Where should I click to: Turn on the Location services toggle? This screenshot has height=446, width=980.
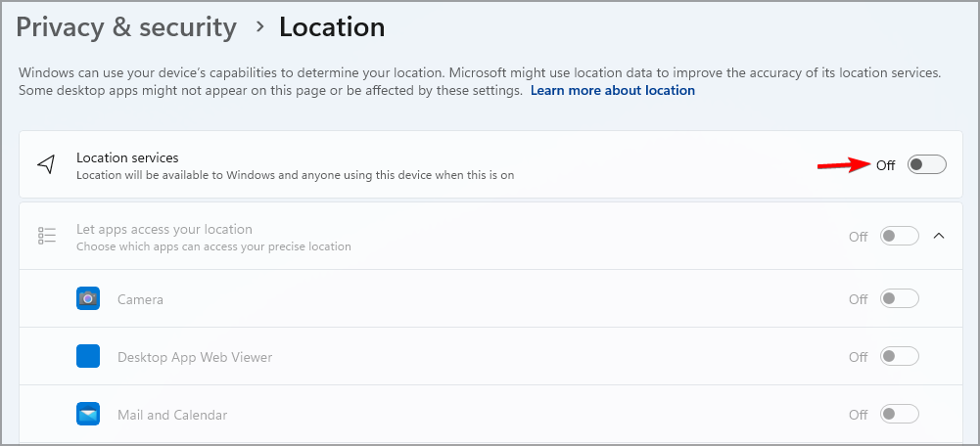[x=926, y=164]
